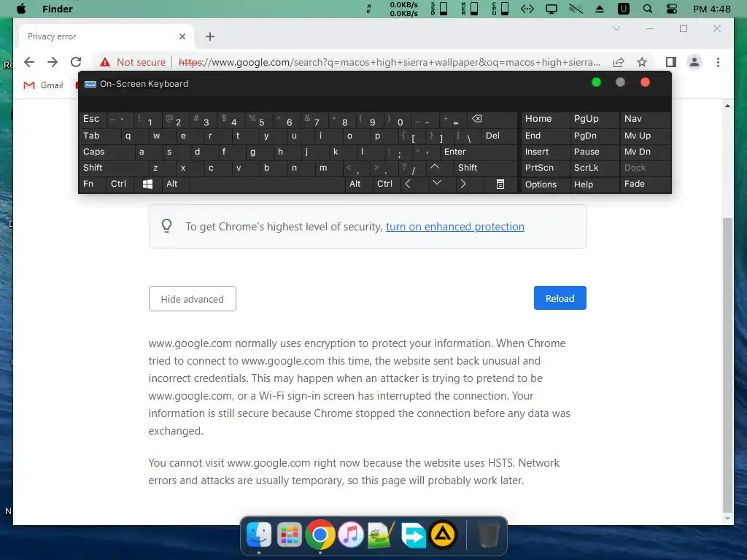This screenshot has width=747, height=560.
Task: Open Control Center icon in menu bar
Action: pyautogui.click(x=672, y=9)
